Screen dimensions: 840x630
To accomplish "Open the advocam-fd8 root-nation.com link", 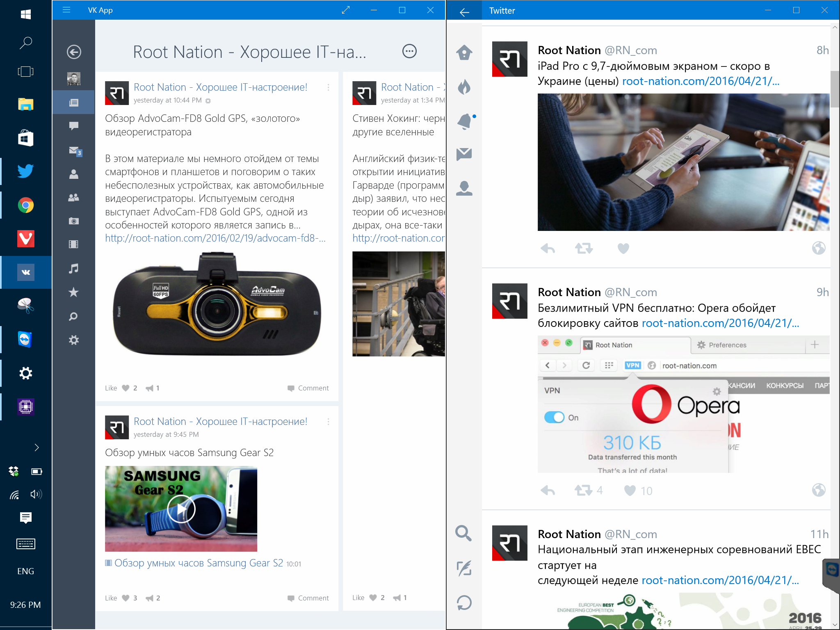I will [x=215, y=238].
